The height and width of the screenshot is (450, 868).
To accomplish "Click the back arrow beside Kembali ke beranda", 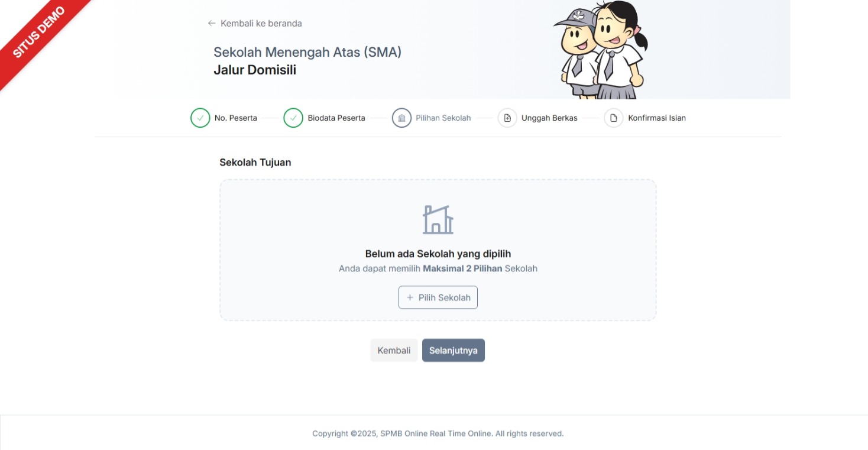I will (x=211, y=23).
